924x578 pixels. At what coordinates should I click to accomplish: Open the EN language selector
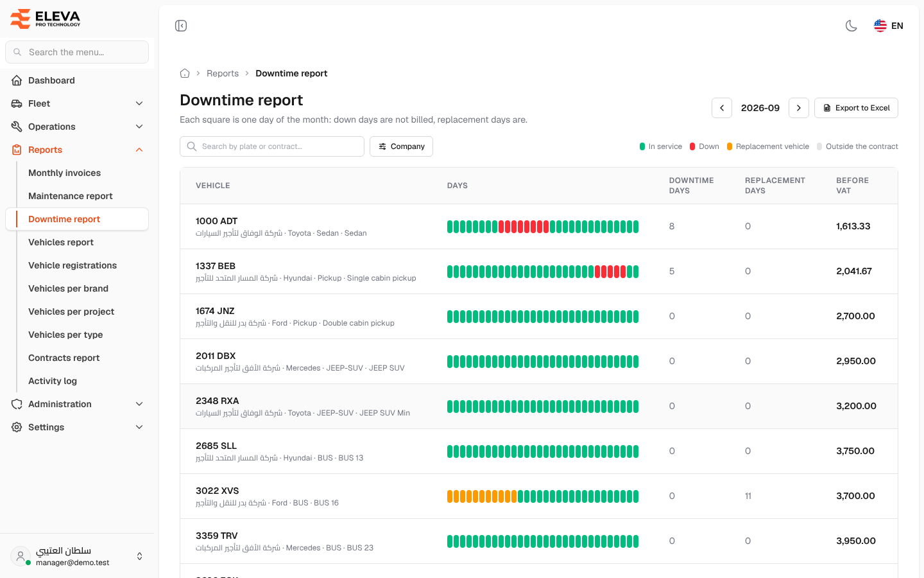point(889,26)
